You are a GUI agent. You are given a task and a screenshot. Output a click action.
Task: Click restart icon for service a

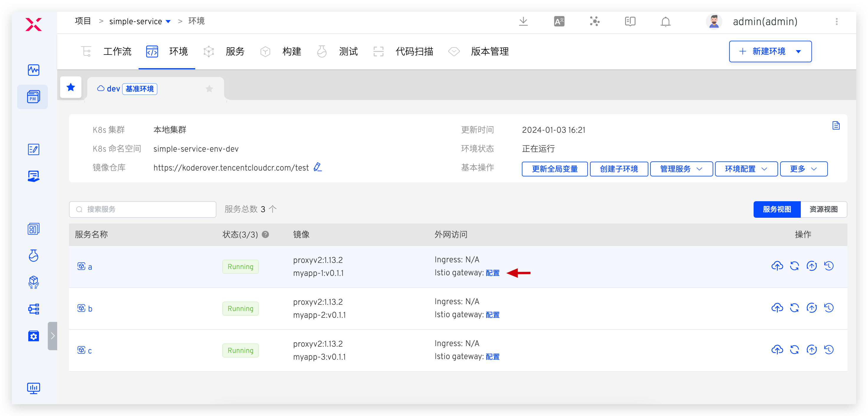[794, 266]
